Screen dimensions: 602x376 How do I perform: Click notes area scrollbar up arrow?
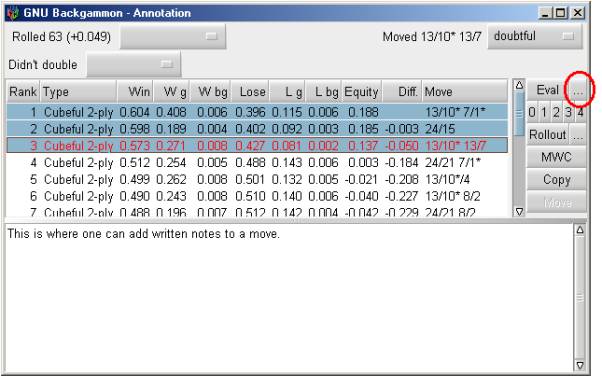click(x=580, y=230)
